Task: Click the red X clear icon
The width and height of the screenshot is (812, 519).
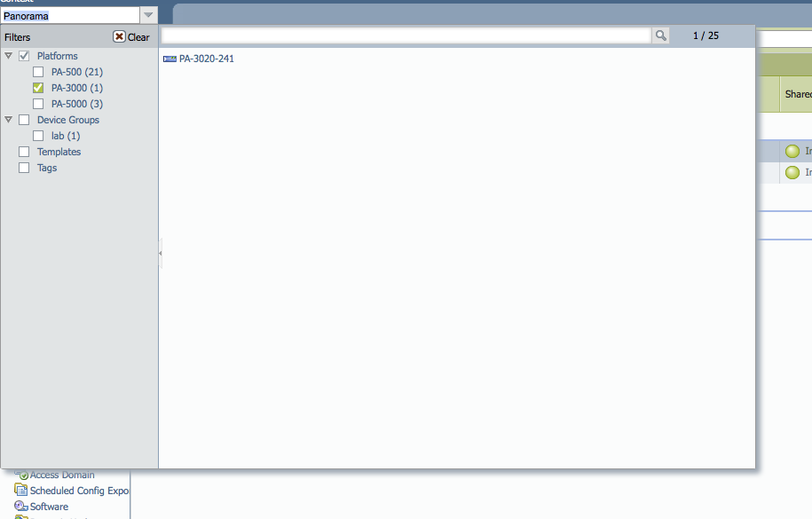Action: (119, 36)
